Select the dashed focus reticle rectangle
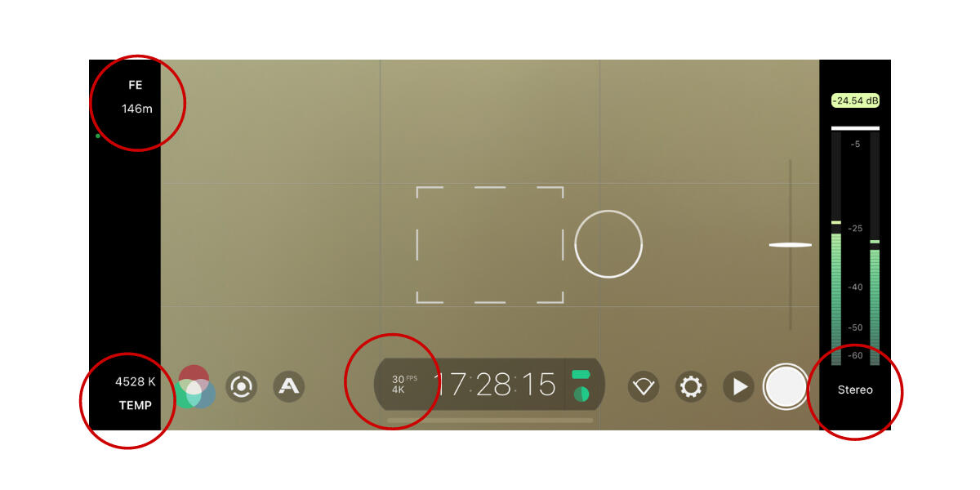Viewport: 980px width, 490px height. click(x=490, y=244)
